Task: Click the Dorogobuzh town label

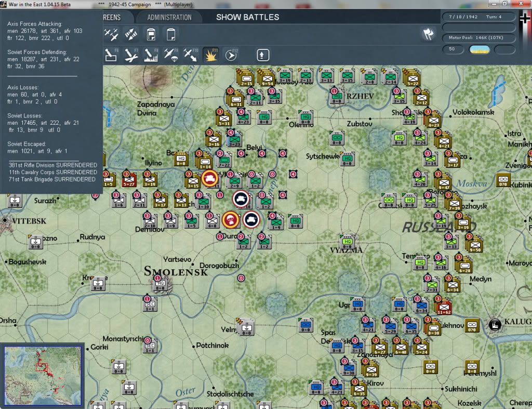Action: click(219, 265)
